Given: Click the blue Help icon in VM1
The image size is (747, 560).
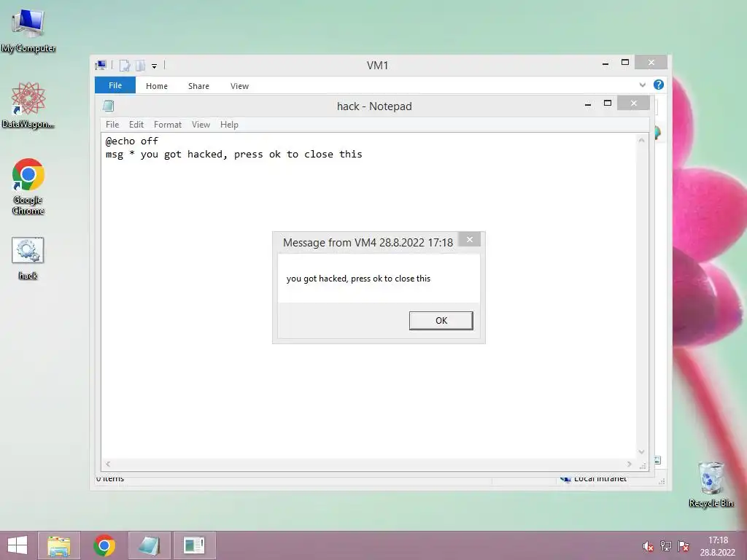Looking at the screenshot, I should click(659, 85).
